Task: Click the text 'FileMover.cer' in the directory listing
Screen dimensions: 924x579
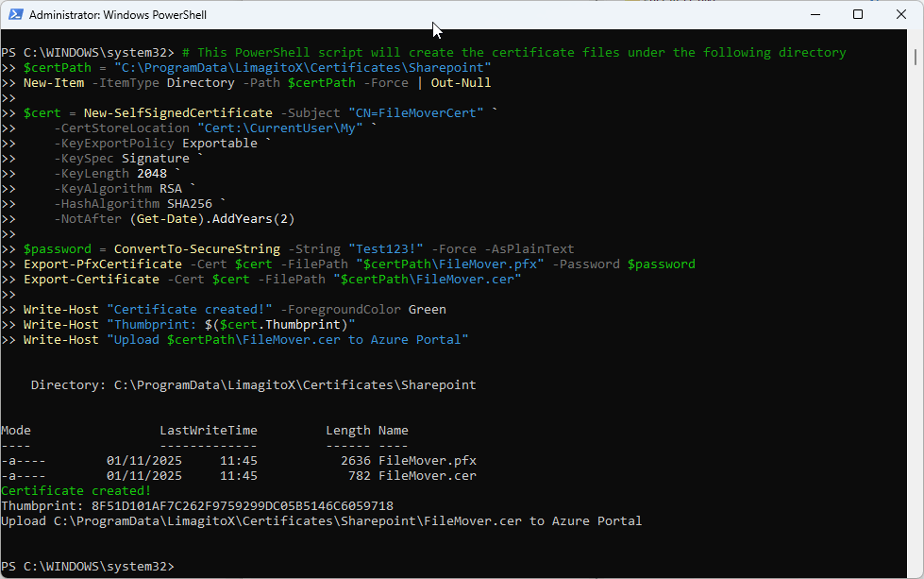Action: tap(426, 475)
